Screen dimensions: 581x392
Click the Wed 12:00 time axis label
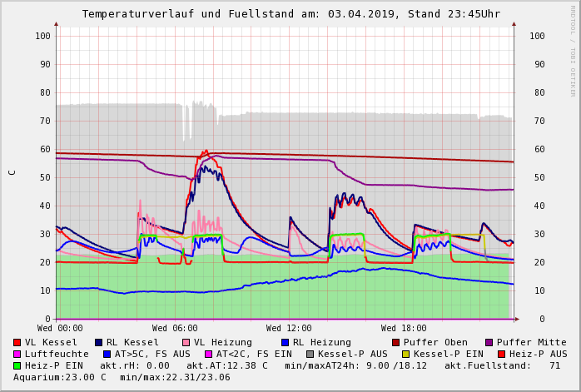click(x=289, y=329)
